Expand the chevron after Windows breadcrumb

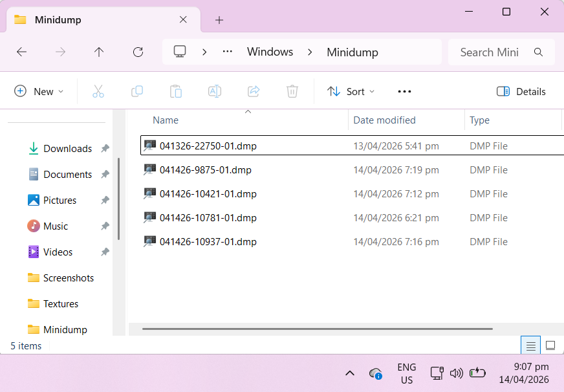310,52
